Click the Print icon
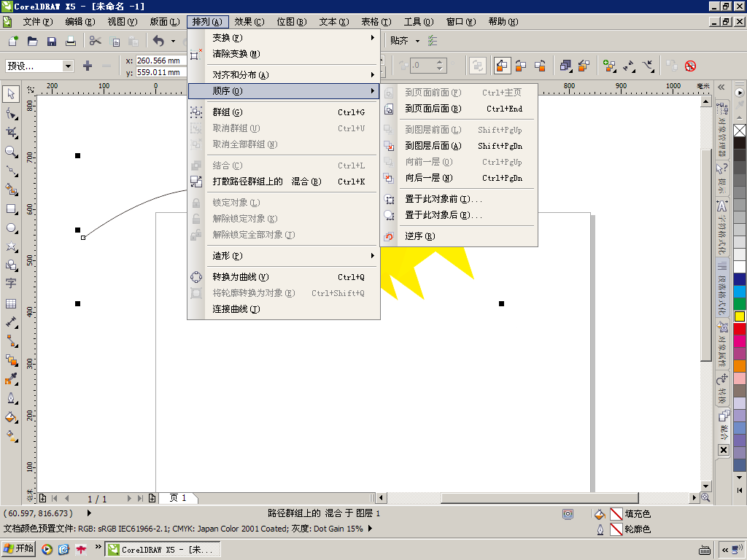The height and width of the screenshot is (560, 747). [x=71, y=41]
